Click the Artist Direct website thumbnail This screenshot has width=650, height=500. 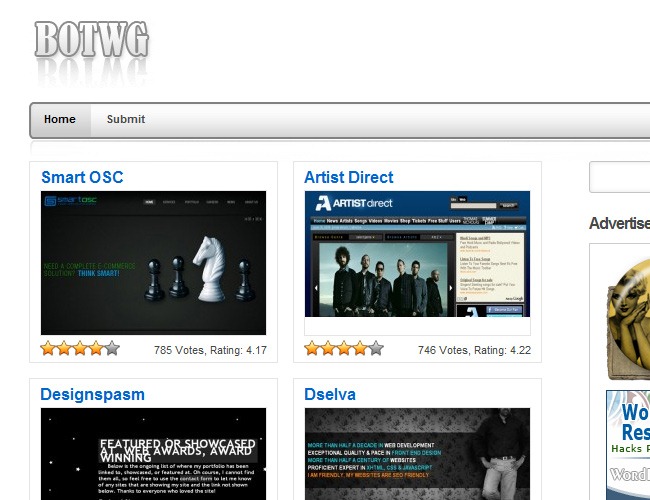(417, 263)
